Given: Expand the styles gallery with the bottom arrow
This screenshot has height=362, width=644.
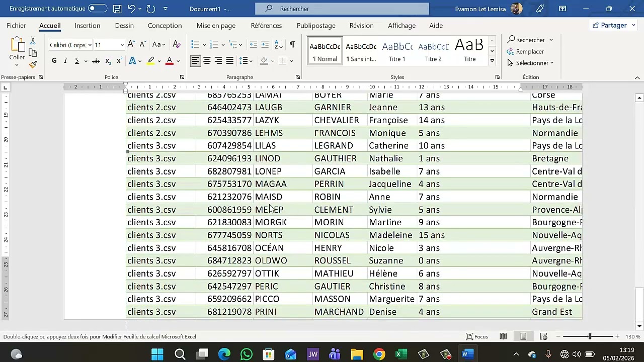Looking at the screenshot, I should (x=492, y=61).
